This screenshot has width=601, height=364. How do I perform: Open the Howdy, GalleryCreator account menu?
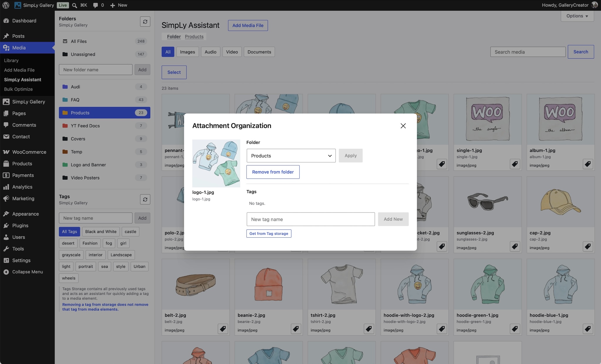coord(570,5)
